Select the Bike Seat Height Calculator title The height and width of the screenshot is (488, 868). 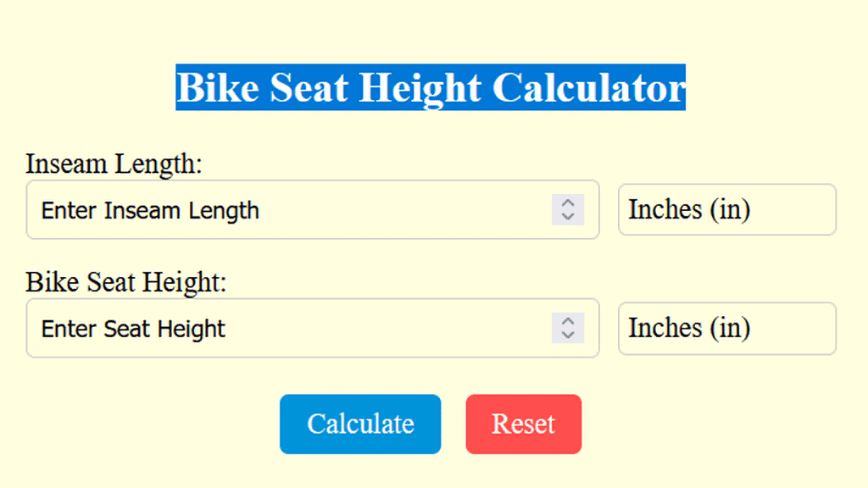431,87
